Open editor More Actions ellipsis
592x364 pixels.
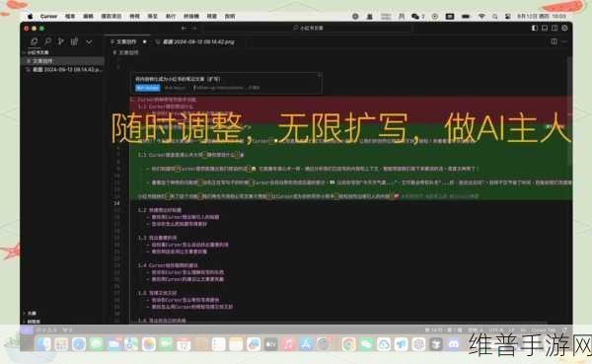(564, 41)
